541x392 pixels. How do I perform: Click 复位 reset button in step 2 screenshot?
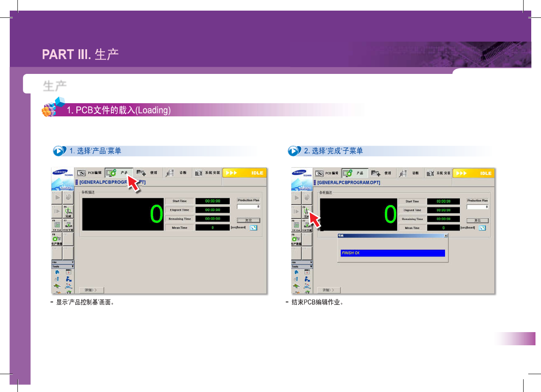pos(478,220)
